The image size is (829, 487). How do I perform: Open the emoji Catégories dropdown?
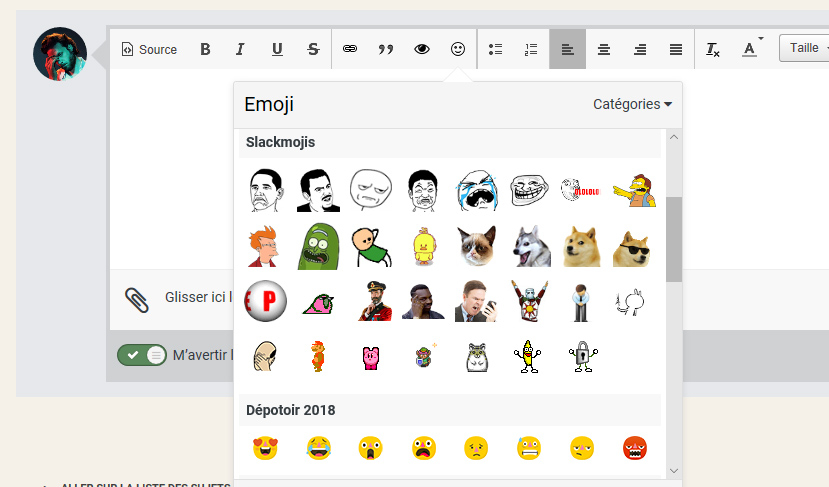pyautogui.click(x=632, y=104)
